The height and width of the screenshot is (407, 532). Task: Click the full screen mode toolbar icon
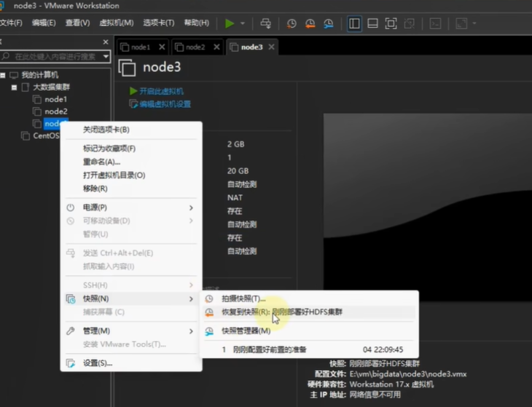(391, 23)
